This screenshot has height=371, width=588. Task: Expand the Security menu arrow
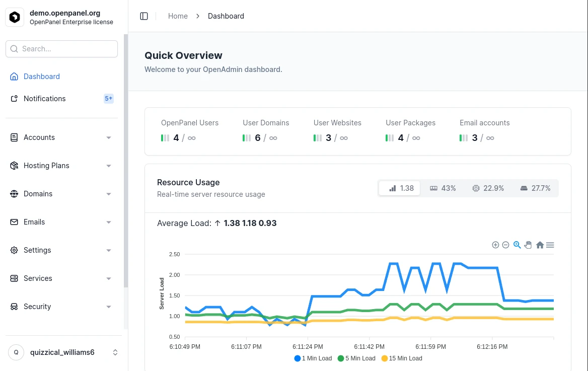(x=109, y=307)
